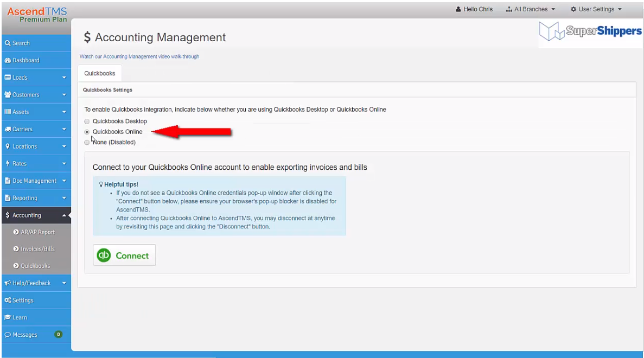Click the Messages count badge
644x358 pixels.
pos(58,335)
